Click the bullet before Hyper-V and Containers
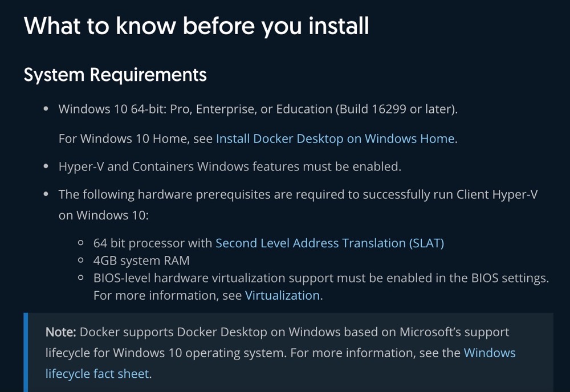The image size is (570, 392). 46,167
